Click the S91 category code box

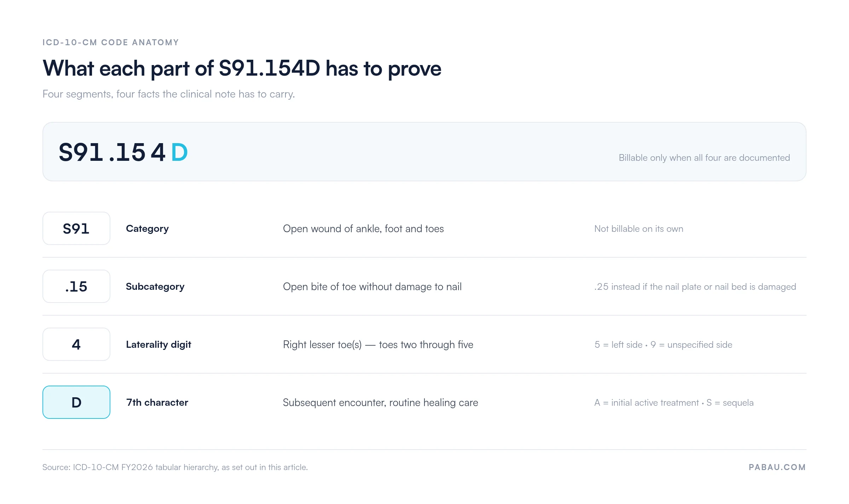pyautogui.click(x=76, y=228)
